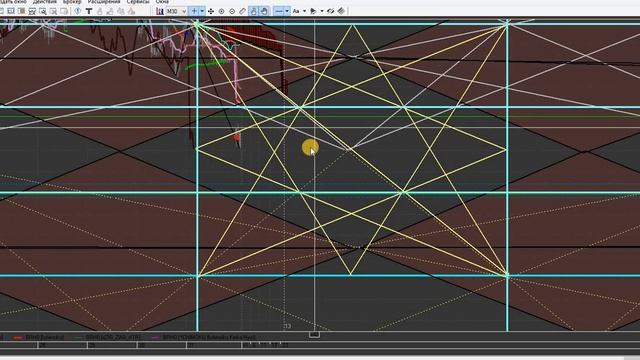Toggle the pointing hand select tool
The height and width of the screenshot is (360, 640).
pyautogui.click(x=253, y=11)
